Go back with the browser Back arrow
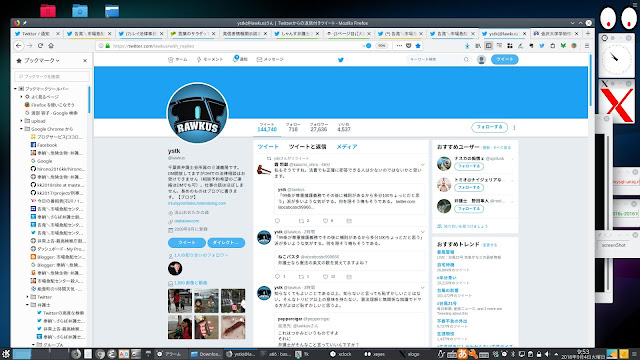This screenshot has width=640, height=360. click(x=19, y=46)
